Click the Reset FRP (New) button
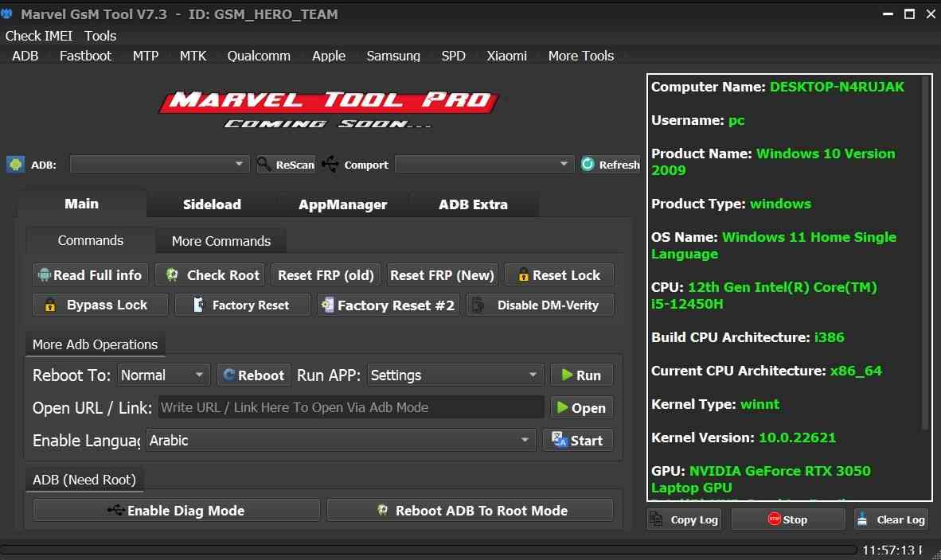The image size is (941, 560). [x=443, y=274]
